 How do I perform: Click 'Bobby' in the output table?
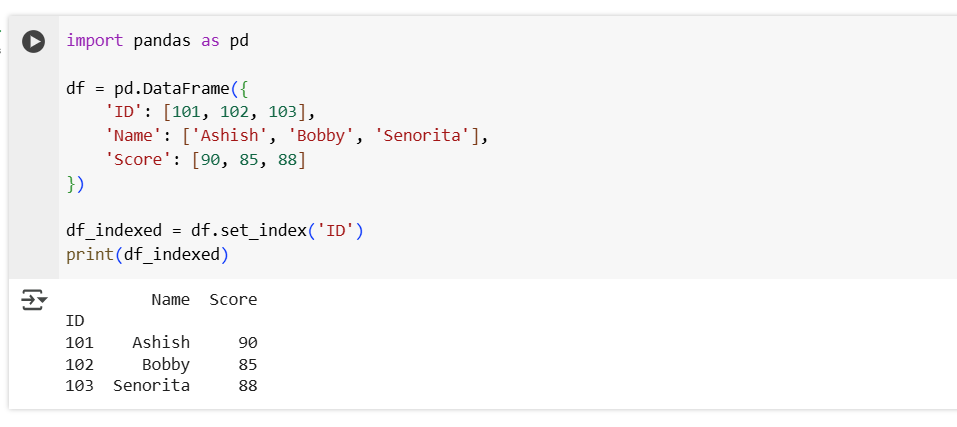pos(165,364)
